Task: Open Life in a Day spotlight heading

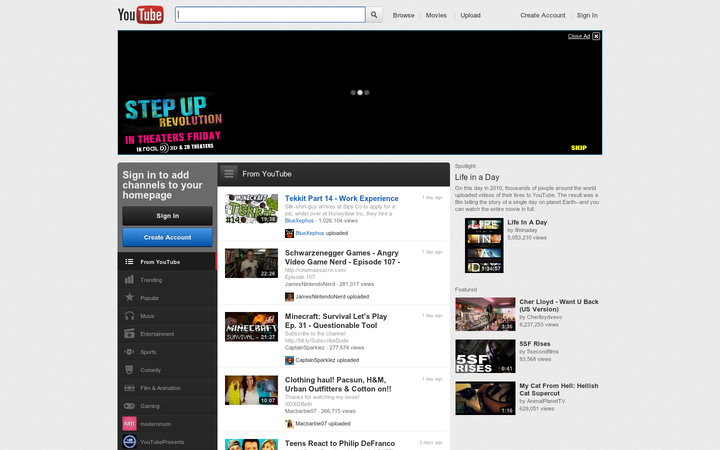Action: [477, 177]
